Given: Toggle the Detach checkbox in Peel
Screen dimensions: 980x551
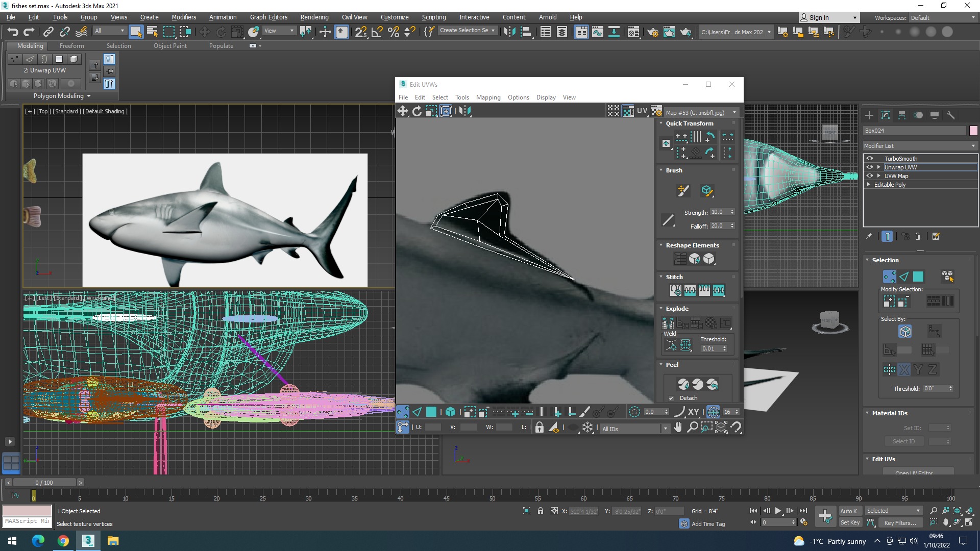Looking at the screenshot, I should [671, 398].
